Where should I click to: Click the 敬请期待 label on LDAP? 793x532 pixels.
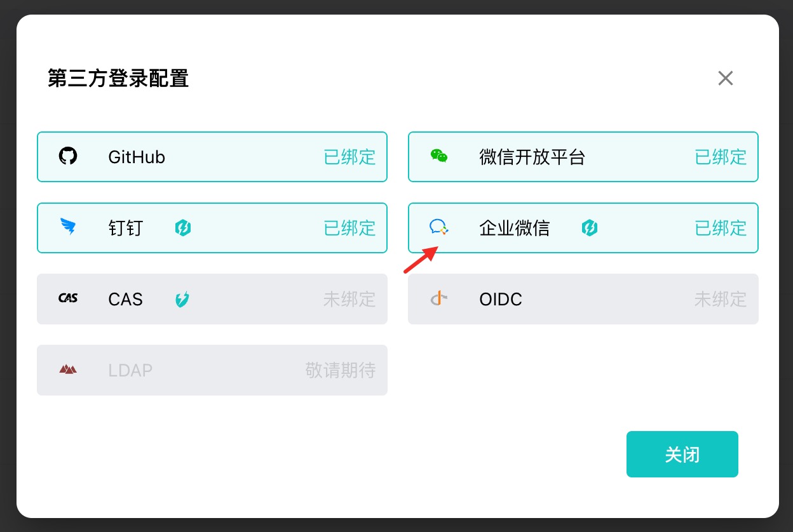click(341, 370)
